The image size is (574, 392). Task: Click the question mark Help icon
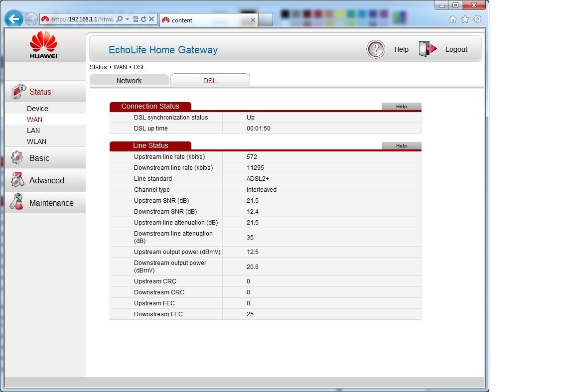376,49
